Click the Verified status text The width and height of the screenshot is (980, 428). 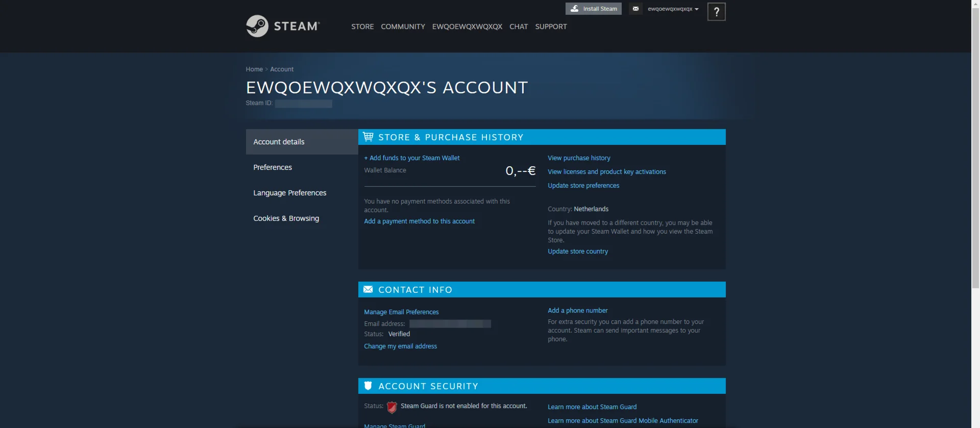point(399,334)
